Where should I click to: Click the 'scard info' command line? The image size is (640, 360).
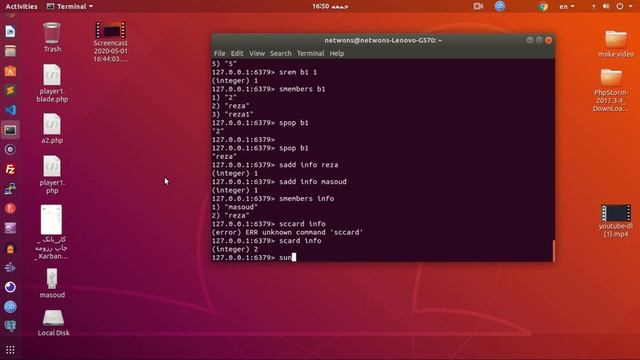coord(267,241)
